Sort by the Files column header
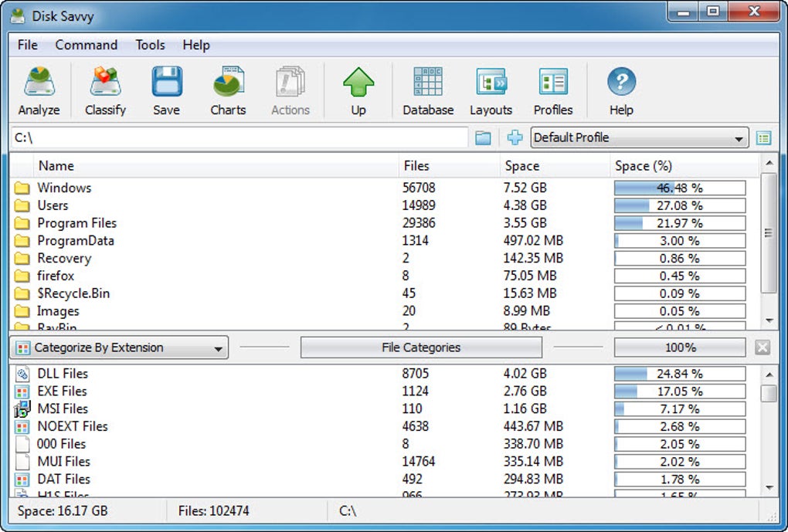788x532 pixels. tap(450, 166)
